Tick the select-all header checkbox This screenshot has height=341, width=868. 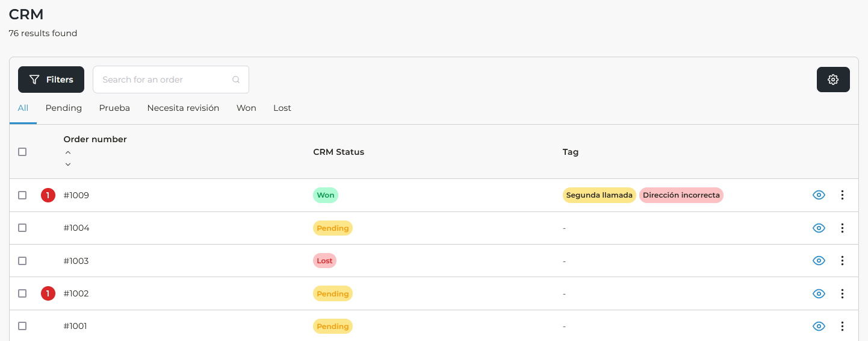coord(22,152)
